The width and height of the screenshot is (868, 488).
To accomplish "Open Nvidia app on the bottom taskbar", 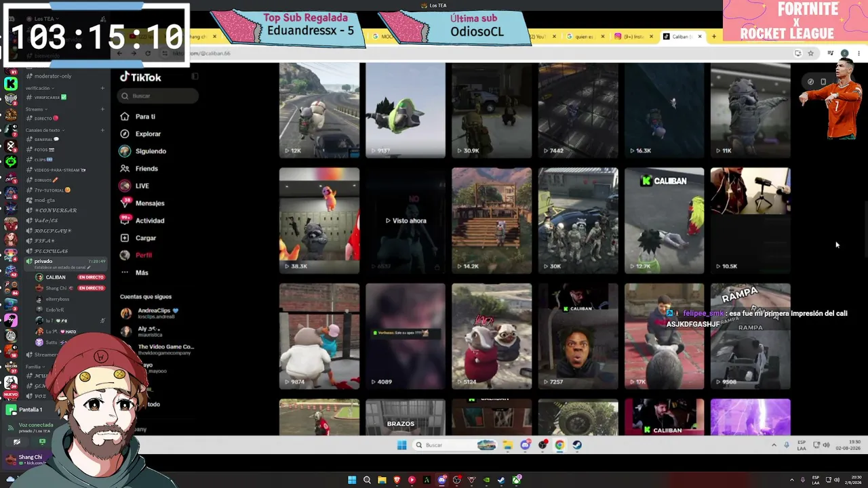I will click(x=486, y=480).
